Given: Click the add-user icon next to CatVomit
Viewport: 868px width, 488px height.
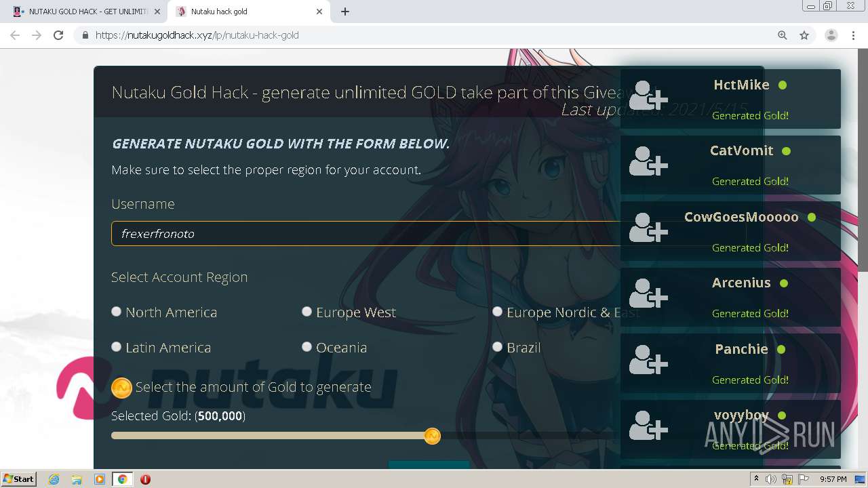Looking at the screenshot, I should coord(648,162).
